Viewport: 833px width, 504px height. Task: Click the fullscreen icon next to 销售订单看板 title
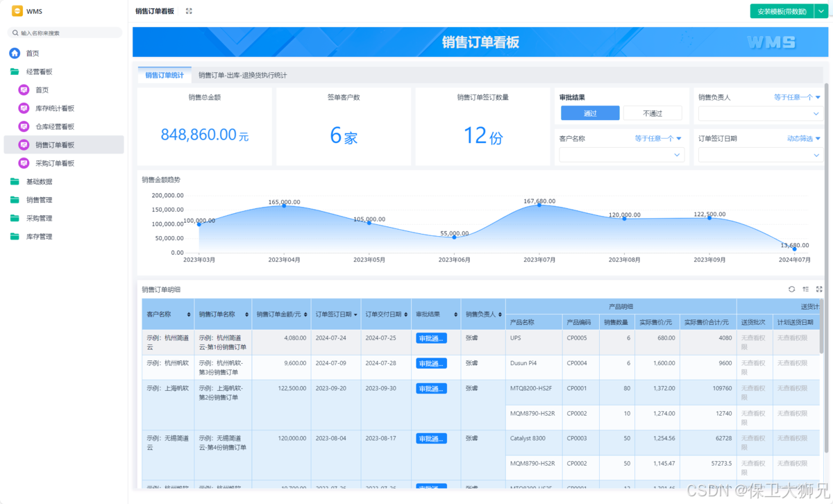click(189, 11)
